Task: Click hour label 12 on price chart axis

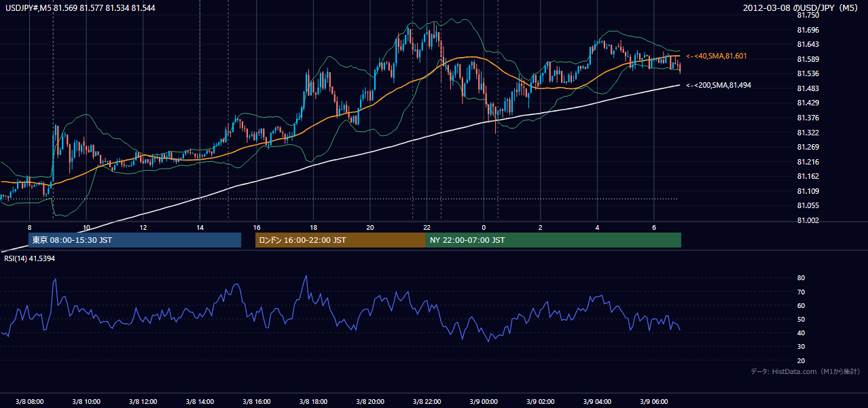Action: coord(143,227)
